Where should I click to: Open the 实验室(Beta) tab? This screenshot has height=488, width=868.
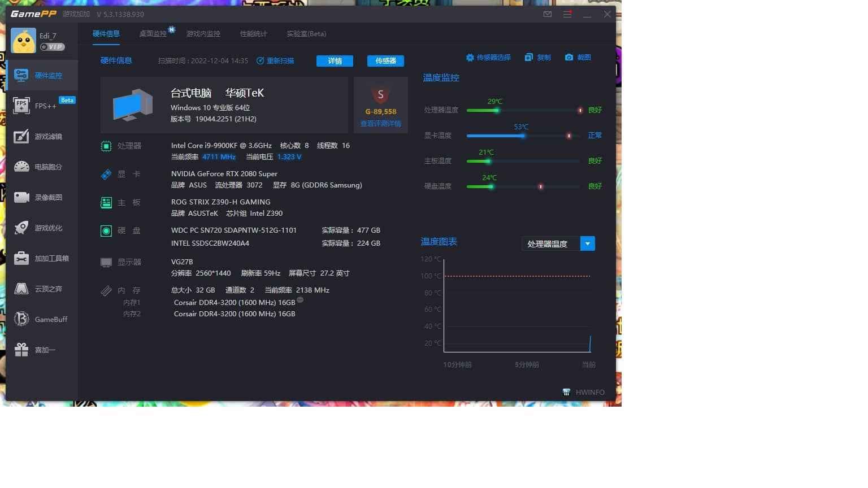306,33
